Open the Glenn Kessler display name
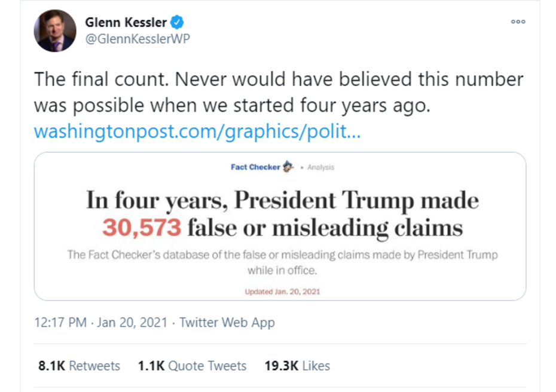The image size is (556, 392). point(126,23)
